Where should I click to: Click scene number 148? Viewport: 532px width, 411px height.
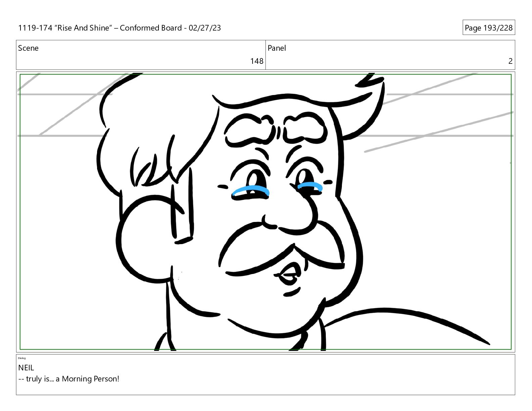pyautogui.click(x=257, y=61)
